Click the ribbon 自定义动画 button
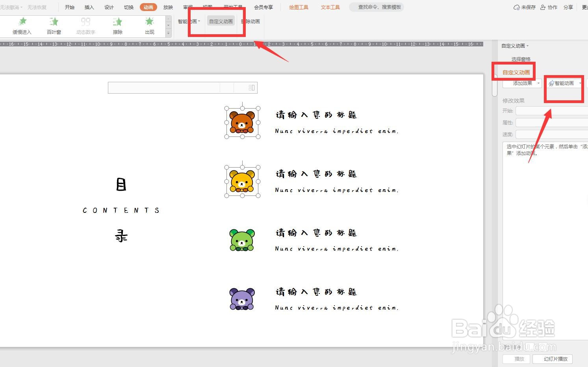The image size is (588, 367). coord(221,21)
